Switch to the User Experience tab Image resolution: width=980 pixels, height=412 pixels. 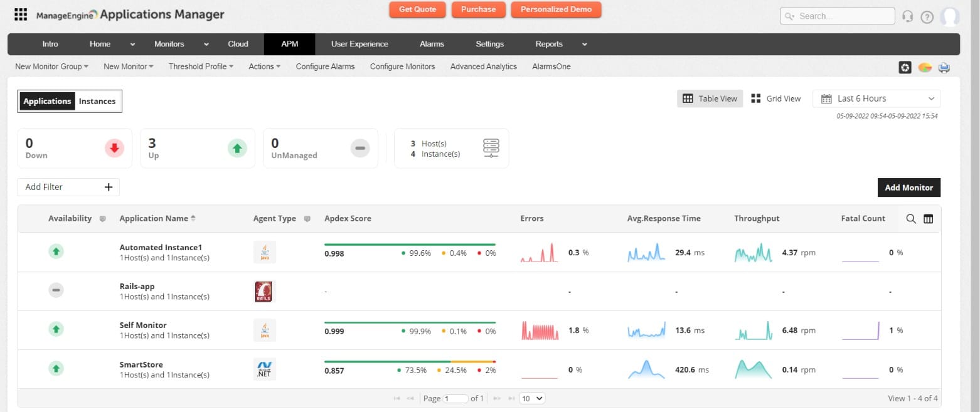pos(359,44)
